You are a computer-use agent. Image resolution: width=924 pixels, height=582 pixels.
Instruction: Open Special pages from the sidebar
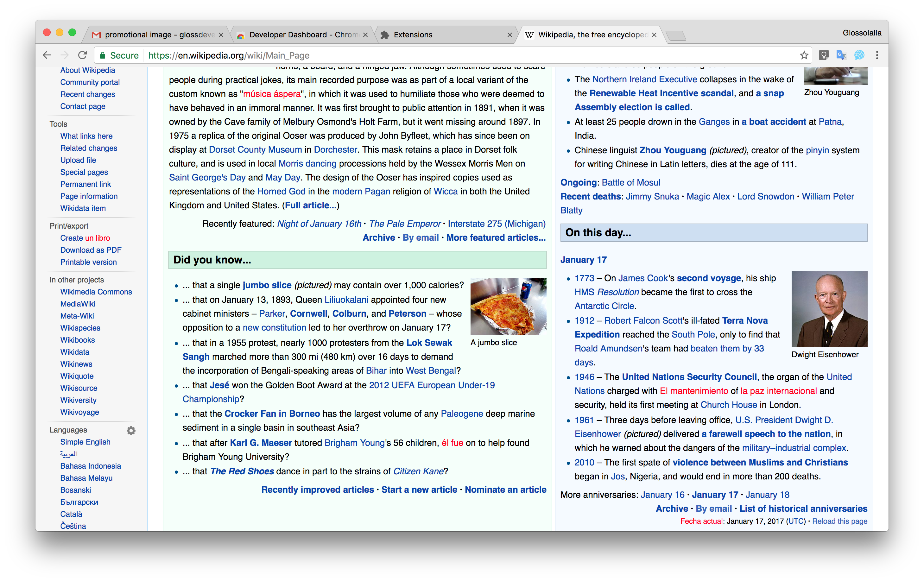[84, 172]
